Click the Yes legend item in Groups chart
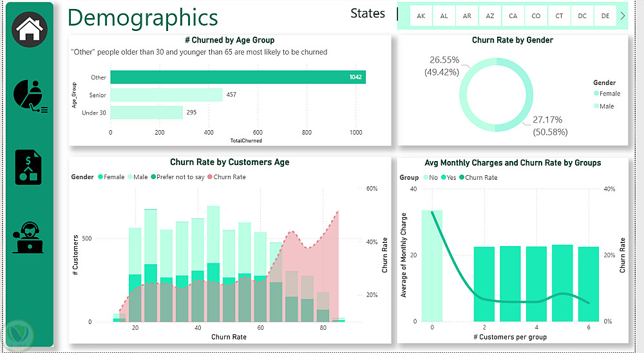This screenshot has height=353, width=644. point(446,178)
